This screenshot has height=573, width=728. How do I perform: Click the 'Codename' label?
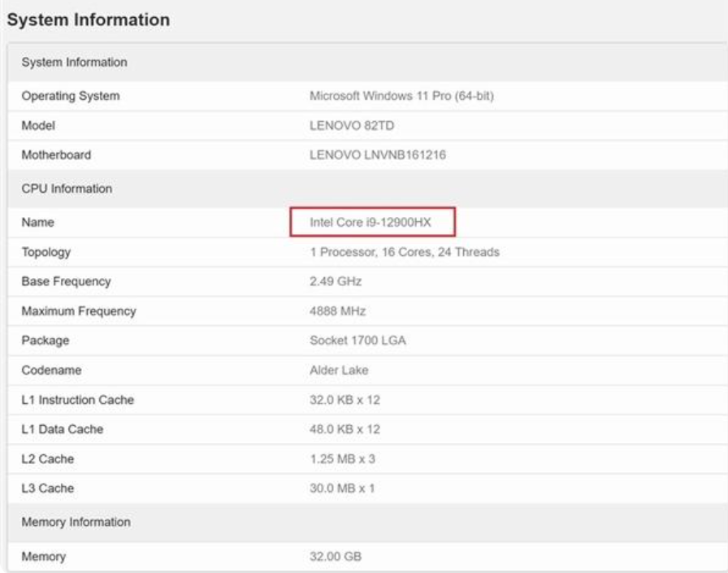pos(51,370)
